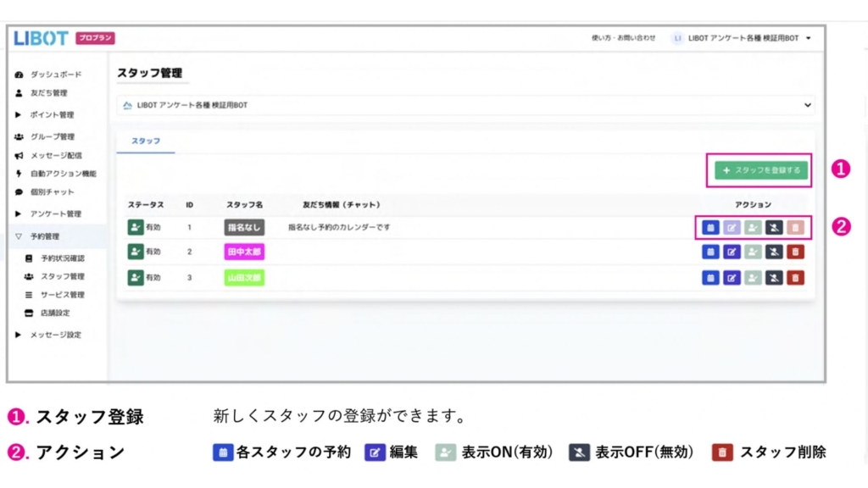The height and width of the screenshot is (488, 868).
Task: Open reservation calendar for 指名なし row
Action: point(710,227)
